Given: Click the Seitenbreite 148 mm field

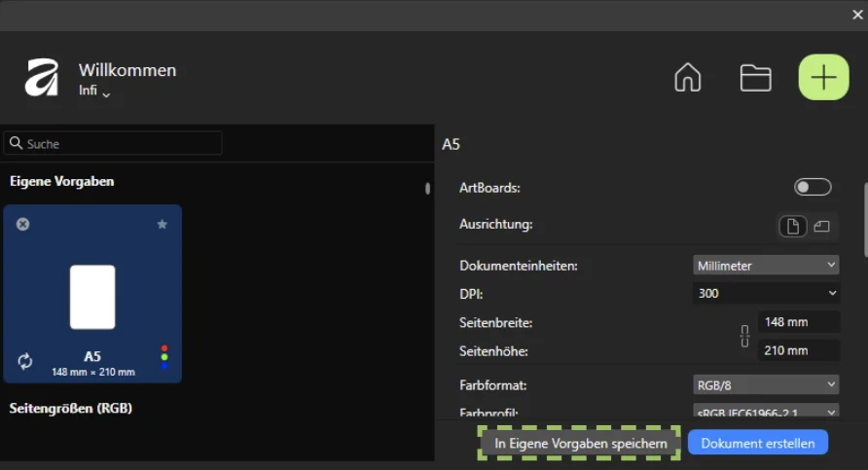Looking at the screenshot, I should point(798,322).
